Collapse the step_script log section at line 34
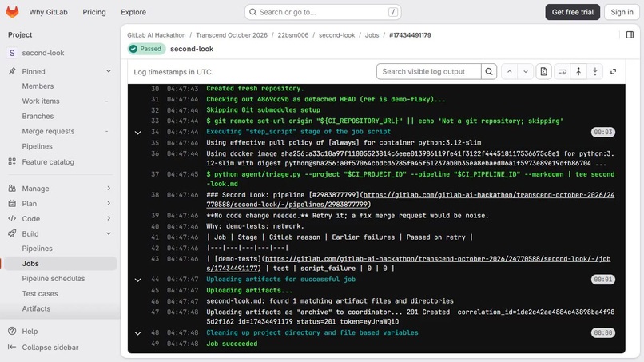This screenshot has width=644, height=362. coord(138,133)
